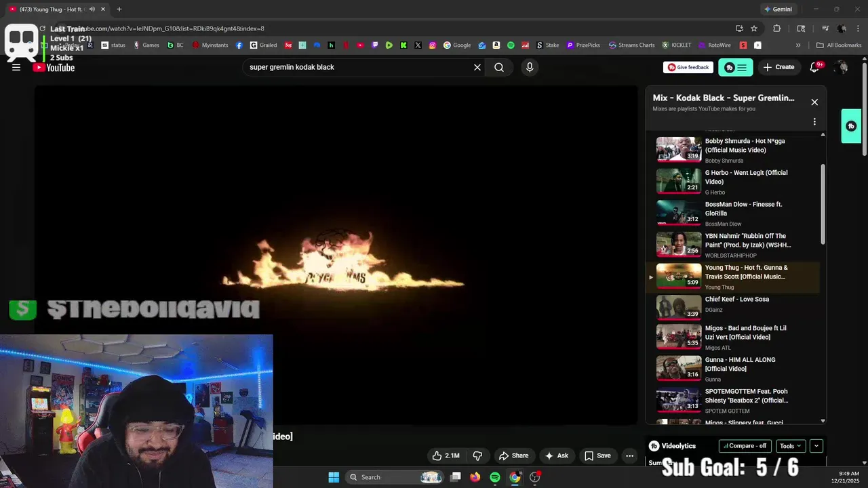Open the Facebook bookmark icon

click(239, 45)
